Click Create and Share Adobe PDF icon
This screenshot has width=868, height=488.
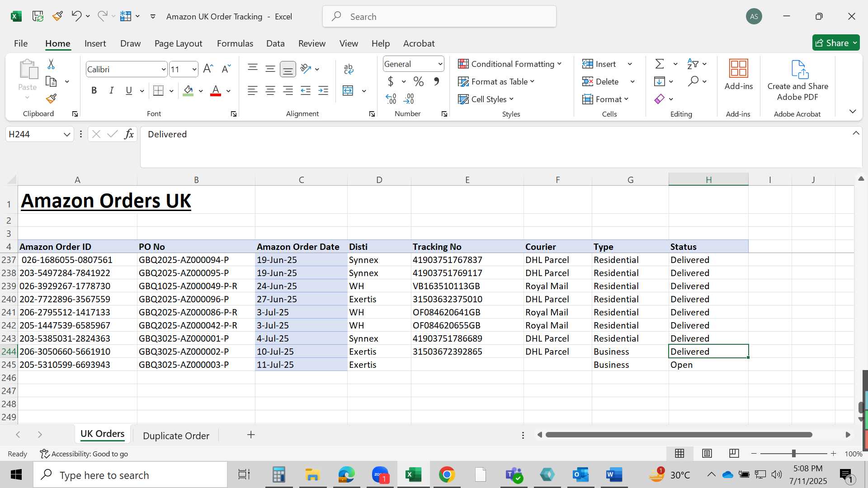click(x=799, y=70)
